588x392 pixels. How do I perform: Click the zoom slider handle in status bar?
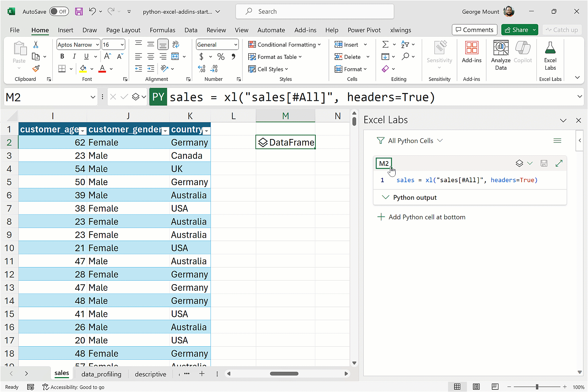[537, 387]
